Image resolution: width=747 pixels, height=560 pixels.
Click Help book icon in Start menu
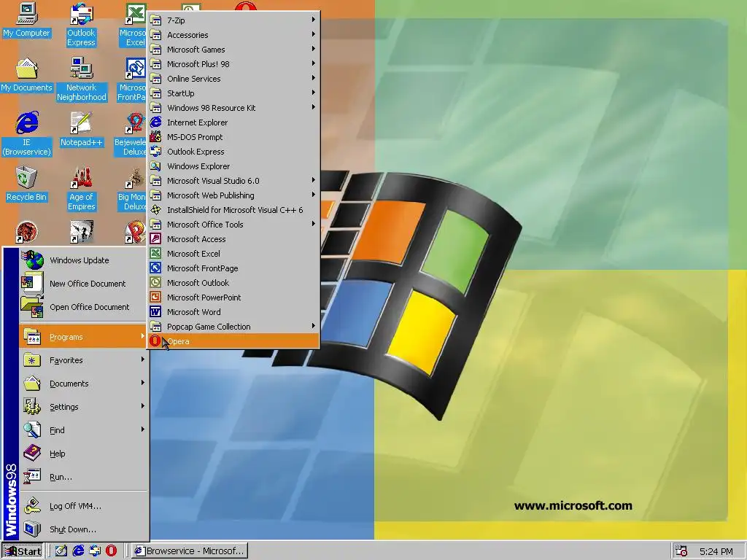pyautogui.click(x=32, y=454)
